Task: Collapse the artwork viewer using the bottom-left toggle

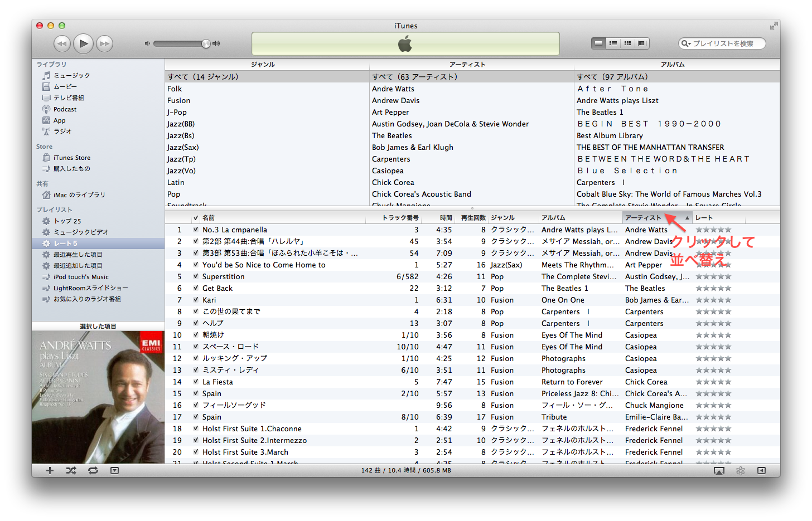Action: point(114,471)
